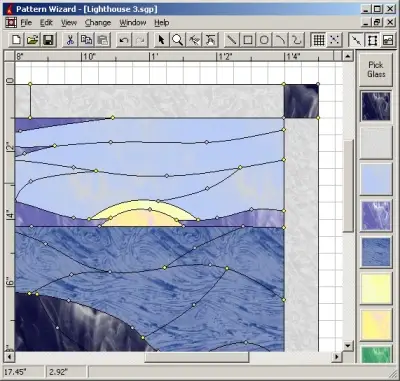Click the Pick Glass button

(376, 69)
